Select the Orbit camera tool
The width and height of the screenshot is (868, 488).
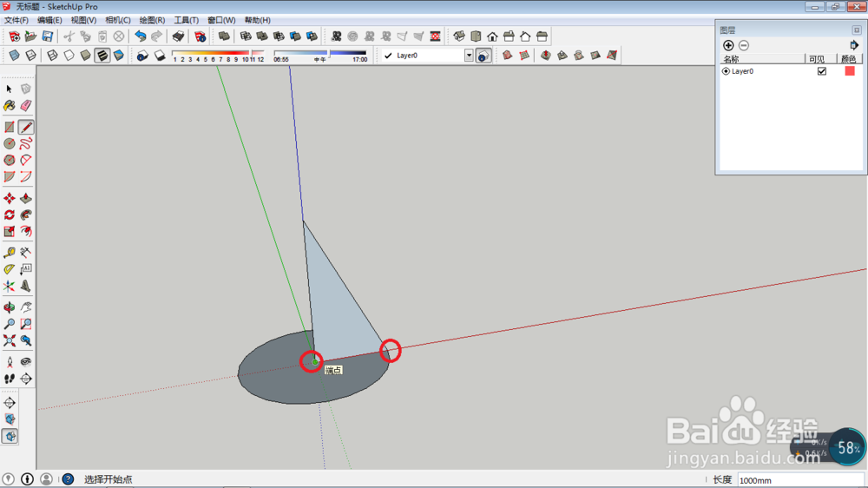pos(9,307)
